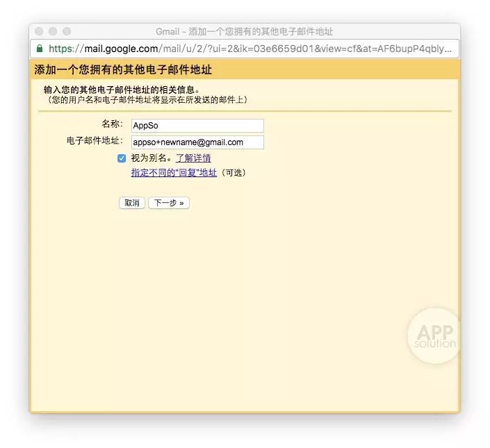Viewport: 490px width, 448px height.
Task: Click the 名称: label
Action: 113,124
